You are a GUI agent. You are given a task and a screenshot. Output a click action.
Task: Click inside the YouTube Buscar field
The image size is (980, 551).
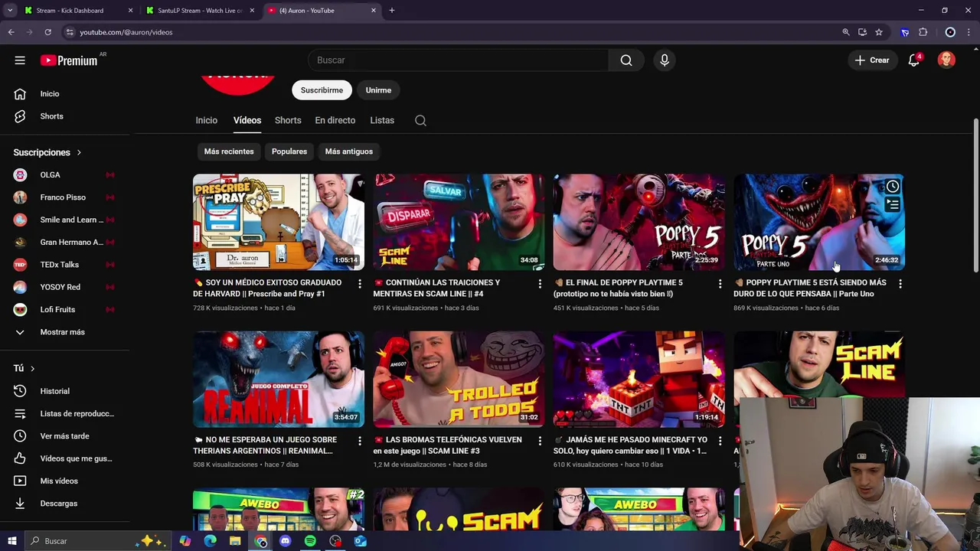(x=459, y=60)
